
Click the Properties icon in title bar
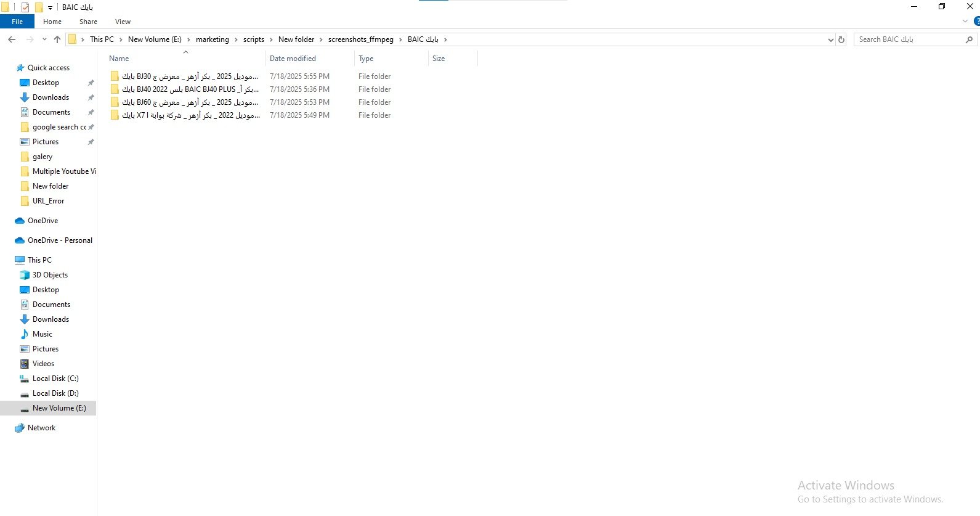(25, 7)
